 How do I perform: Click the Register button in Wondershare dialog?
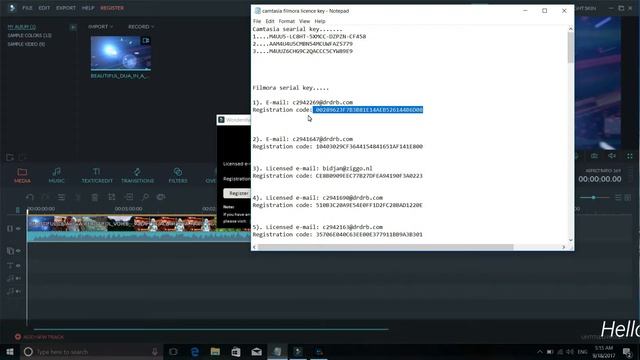[237, 193]
